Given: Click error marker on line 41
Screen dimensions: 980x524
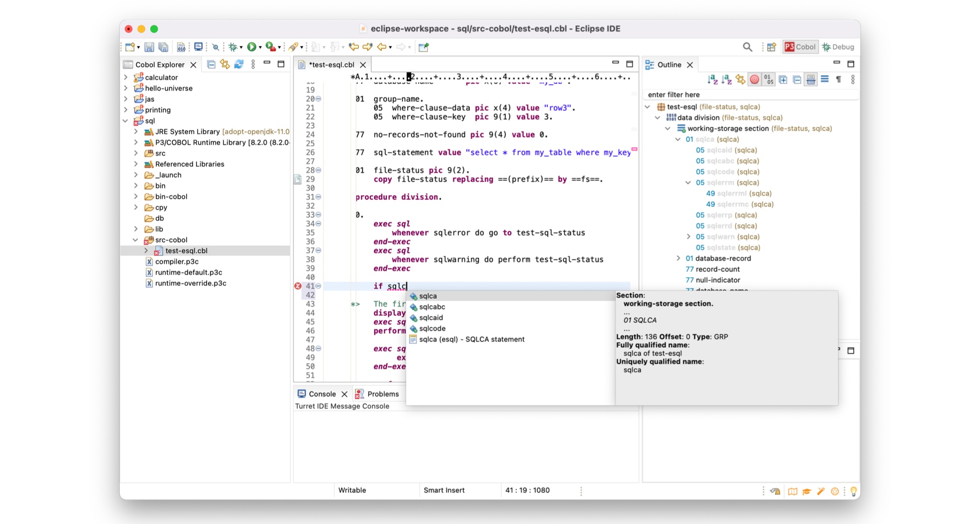Looking at the screenshot, I should [298, 286].
